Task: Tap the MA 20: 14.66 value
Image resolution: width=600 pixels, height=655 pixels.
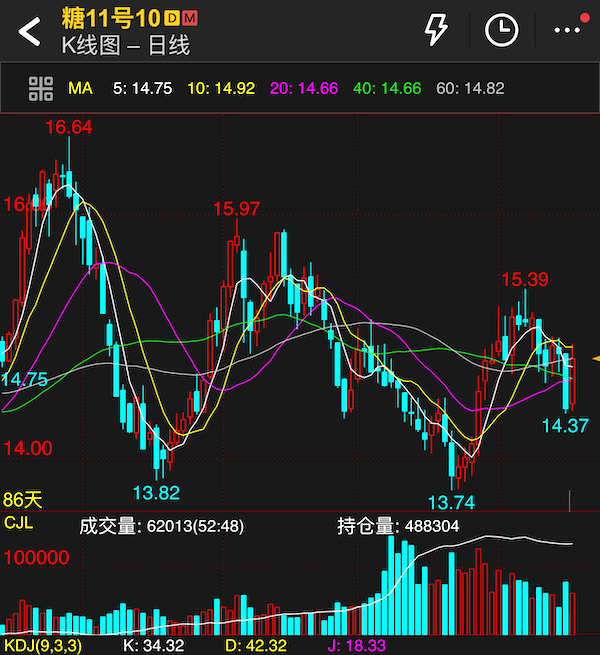Action: pyautogui.click(x=304, y=89)
